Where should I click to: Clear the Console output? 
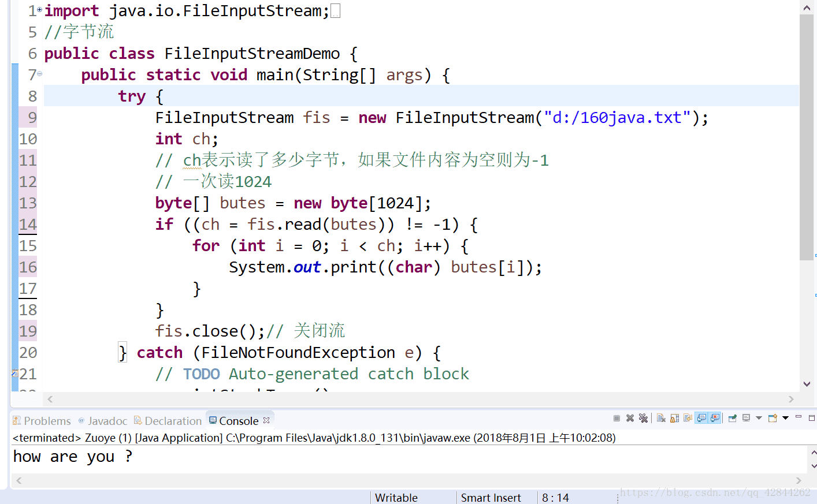(x=661, y=418)
